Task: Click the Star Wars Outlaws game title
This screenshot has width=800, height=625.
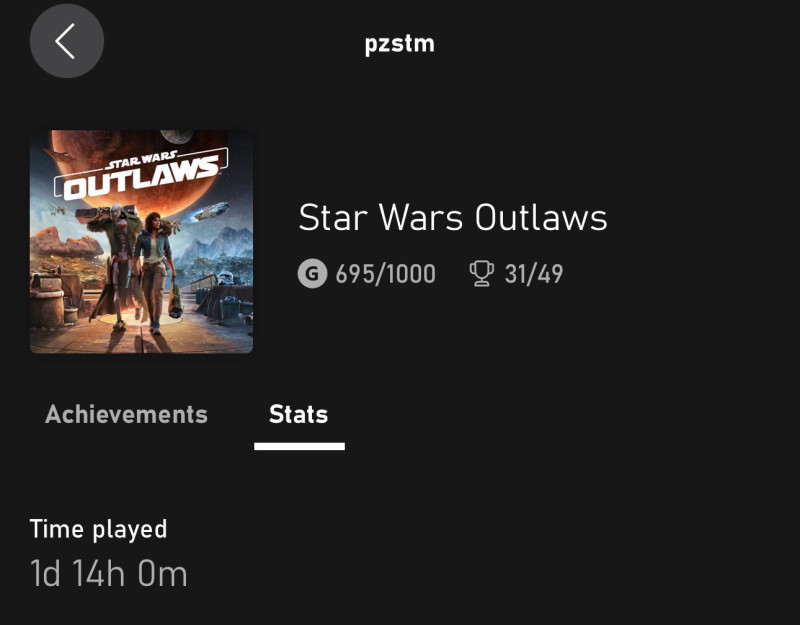Action: coord(453,218)
